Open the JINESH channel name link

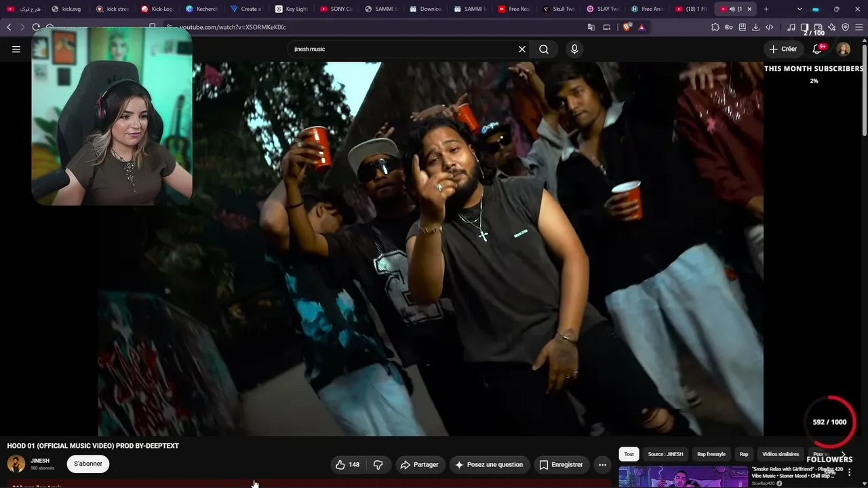point(40,461)
